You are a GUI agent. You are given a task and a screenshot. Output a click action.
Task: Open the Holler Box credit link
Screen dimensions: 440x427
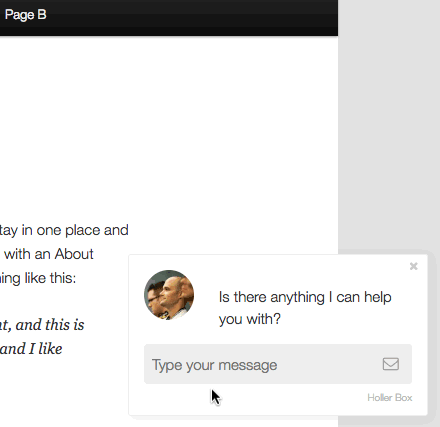(390, 398)
